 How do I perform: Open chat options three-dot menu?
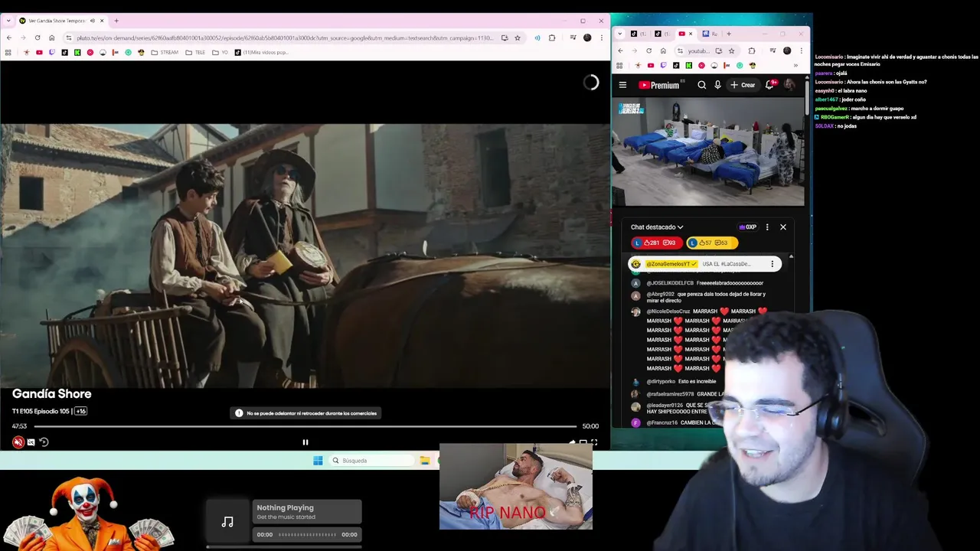coord(767,227)
